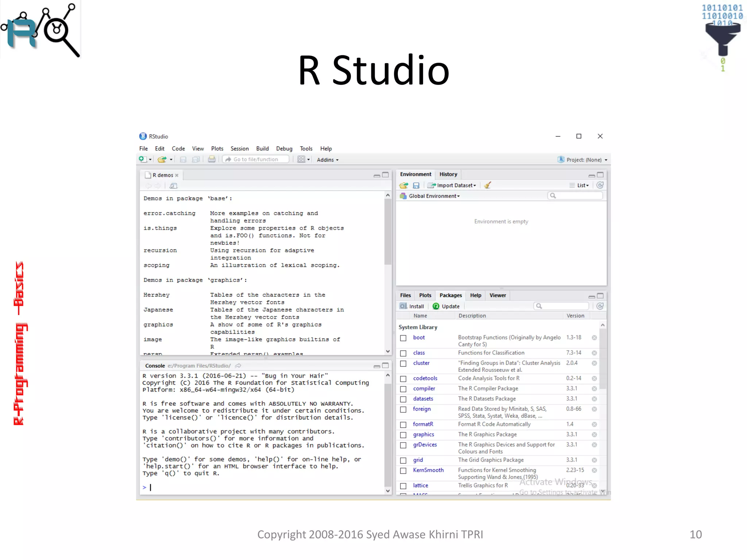Check the boot package checkbox
The width and height of the screenshot is (747, 560).
(403, 338)
